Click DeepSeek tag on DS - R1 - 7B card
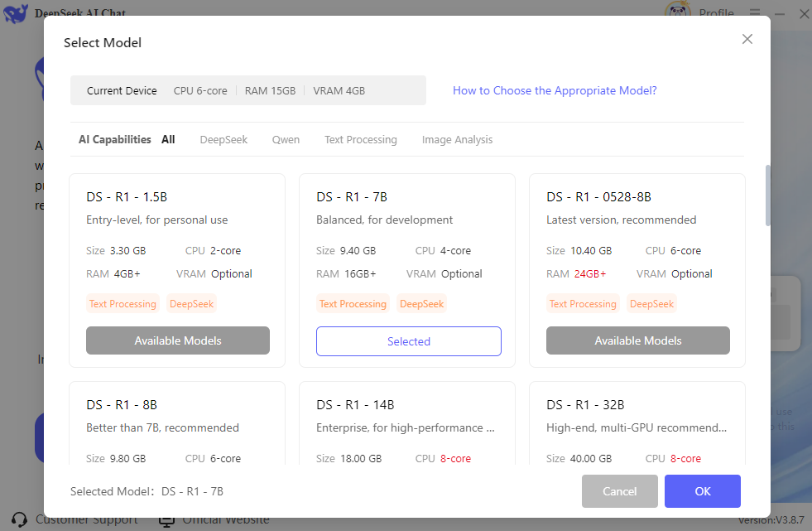This screenshot has height=531, width=812. tap(421, 303)
